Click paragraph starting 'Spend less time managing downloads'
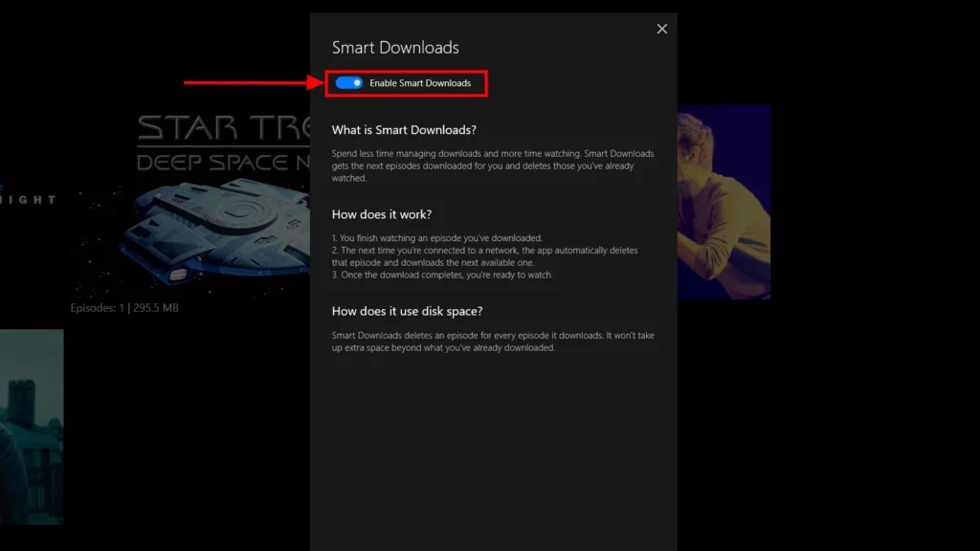980x551 pixels. point(493,165)
